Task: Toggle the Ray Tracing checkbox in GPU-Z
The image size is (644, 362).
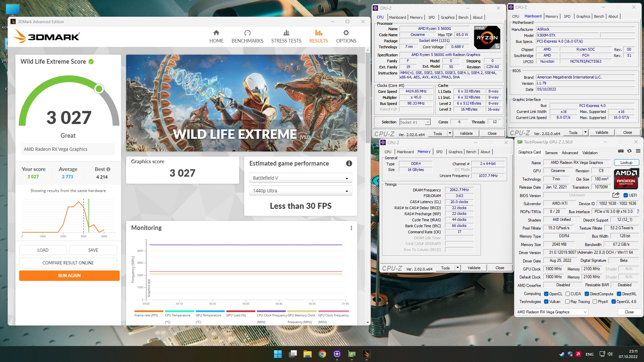Action: point(568,302)
